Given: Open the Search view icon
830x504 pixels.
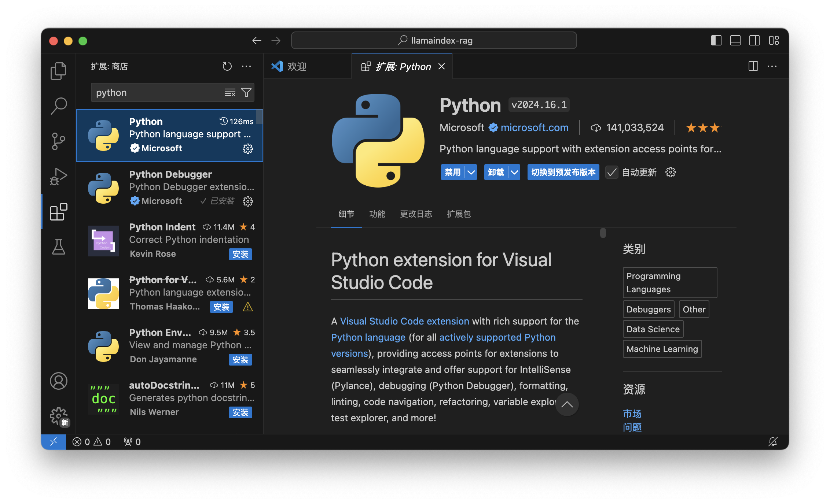Looking at the screenshot, I should point(58,105).
